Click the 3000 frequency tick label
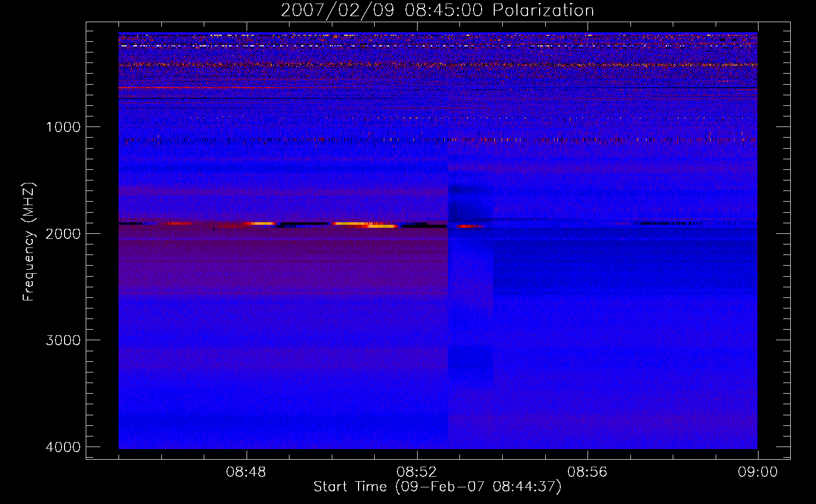This screenshot has width=816, height=504. 63,340
